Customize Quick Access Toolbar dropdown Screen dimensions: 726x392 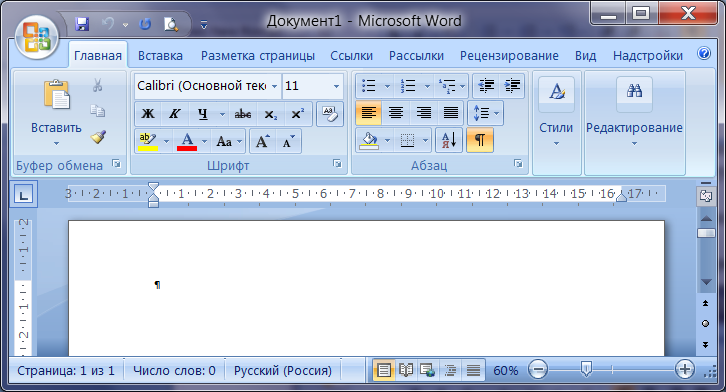tap(203, 25)
